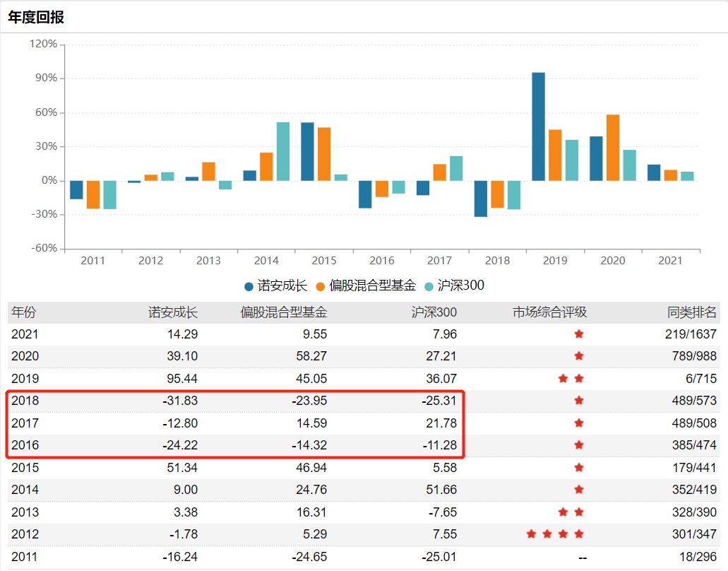This screenshot has height=571, width=728.
Task: Click the 同类排名 column header
Action: coord(692,312)
